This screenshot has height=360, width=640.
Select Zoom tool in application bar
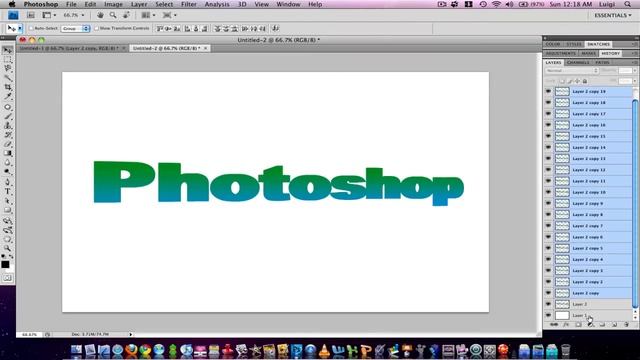113,15
